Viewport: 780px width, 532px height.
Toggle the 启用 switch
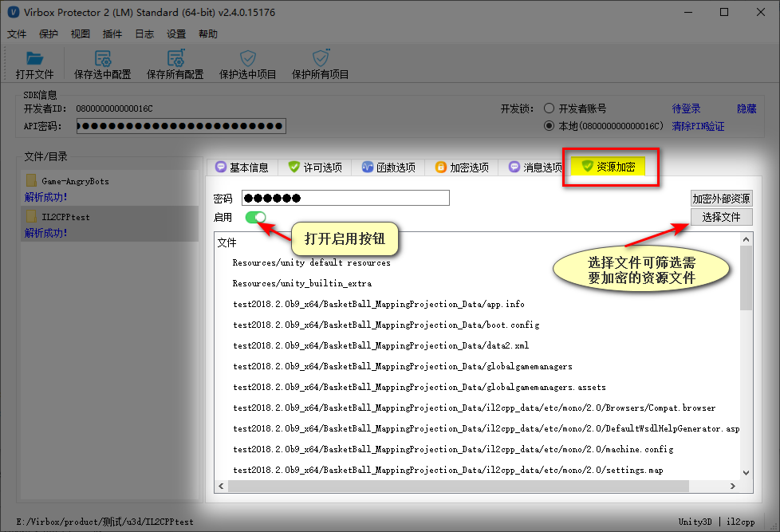tap(256, 217)
